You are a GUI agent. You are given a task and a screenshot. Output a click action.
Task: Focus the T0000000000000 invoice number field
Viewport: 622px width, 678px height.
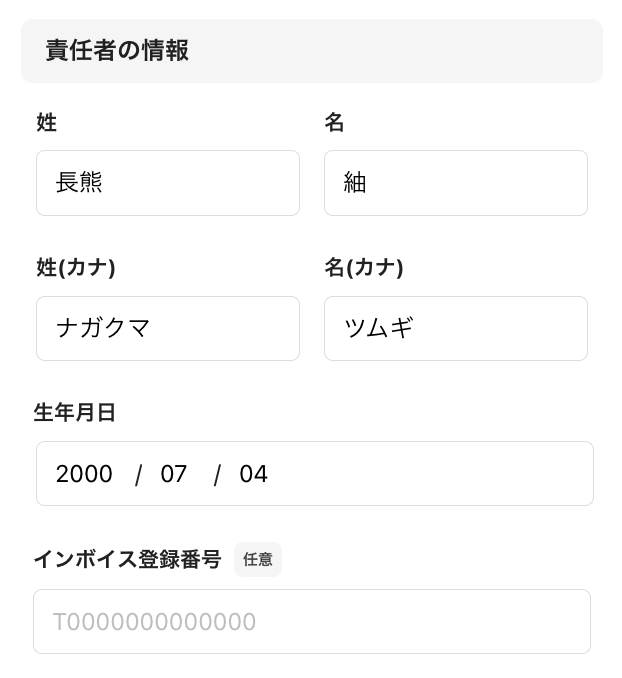[311, 622]
